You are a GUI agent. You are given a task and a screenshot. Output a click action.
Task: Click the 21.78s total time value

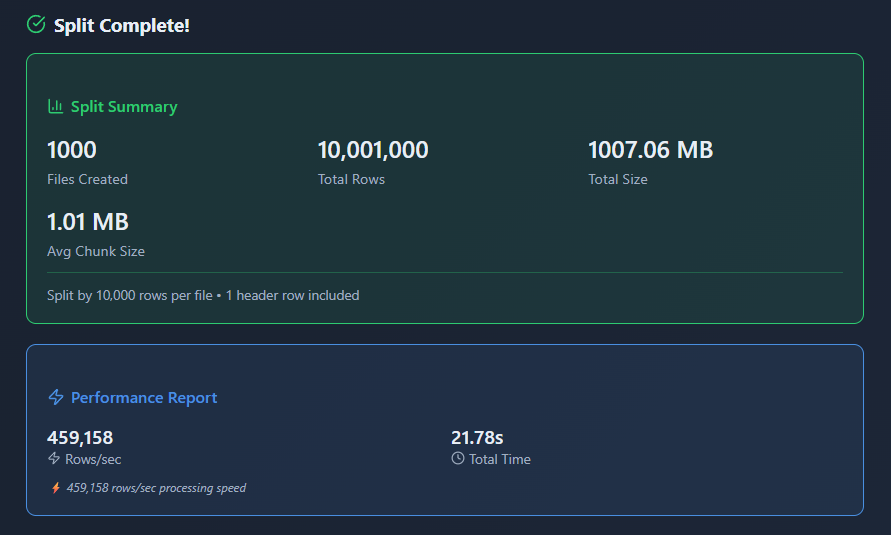click(477, 438)
